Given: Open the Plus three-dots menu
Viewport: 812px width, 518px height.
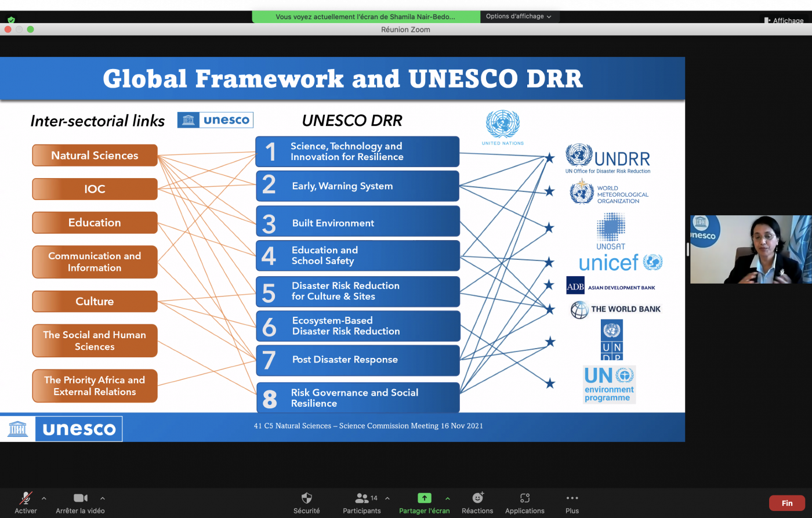Looking at the screenshot, I should (572, 498).
